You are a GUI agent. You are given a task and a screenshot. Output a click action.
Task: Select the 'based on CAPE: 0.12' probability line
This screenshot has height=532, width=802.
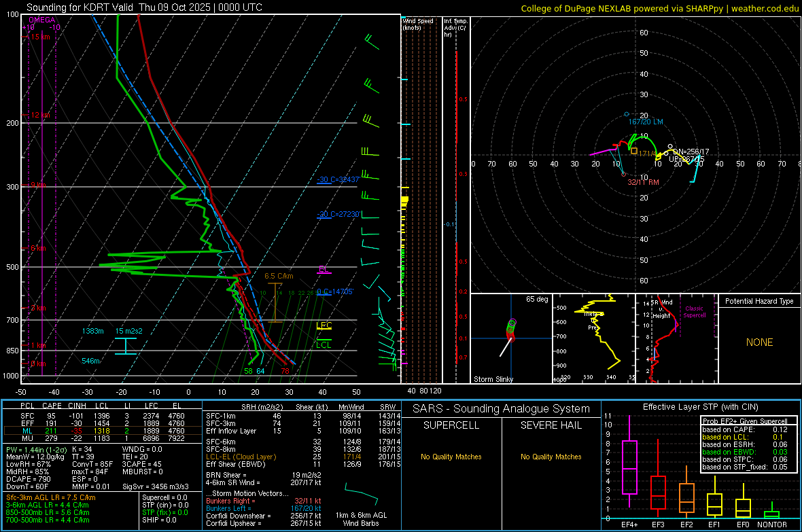pos(745,429)
